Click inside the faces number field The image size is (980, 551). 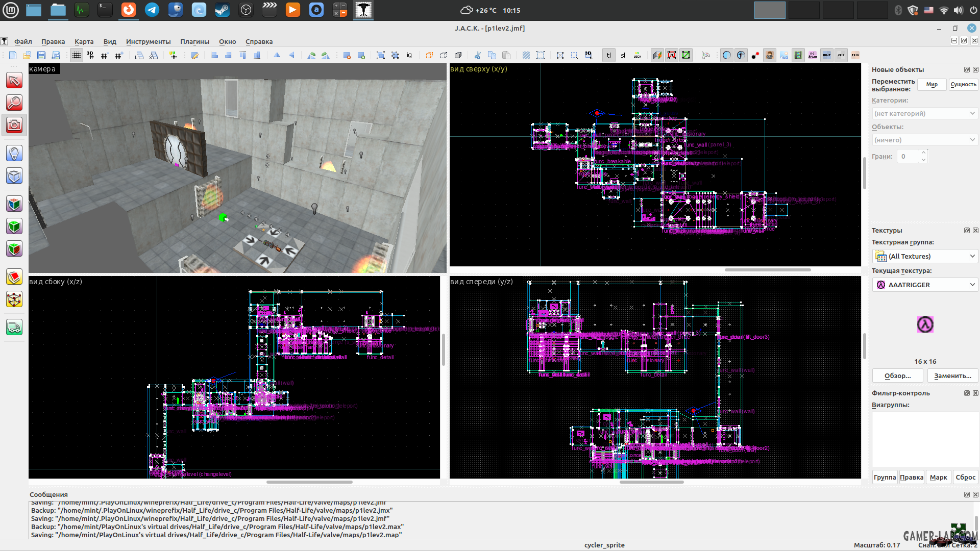[x=909, y=157]
